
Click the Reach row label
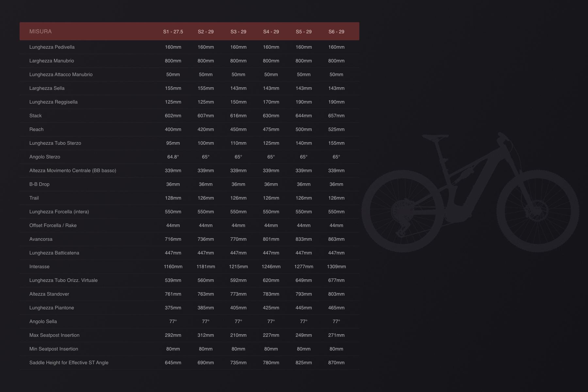tap(36, 129)
